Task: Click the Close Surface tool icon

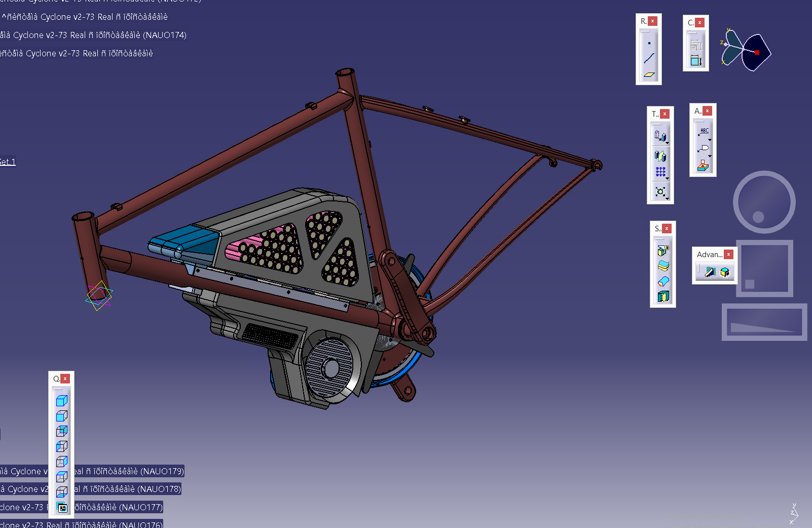Action: pos(663,281)
